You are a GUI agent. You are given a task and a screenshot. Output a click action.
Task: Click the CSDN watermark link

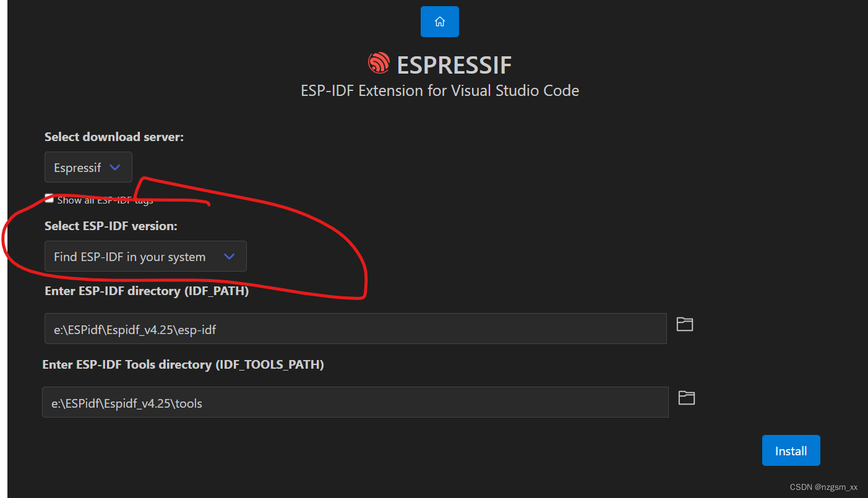[825, 488]
